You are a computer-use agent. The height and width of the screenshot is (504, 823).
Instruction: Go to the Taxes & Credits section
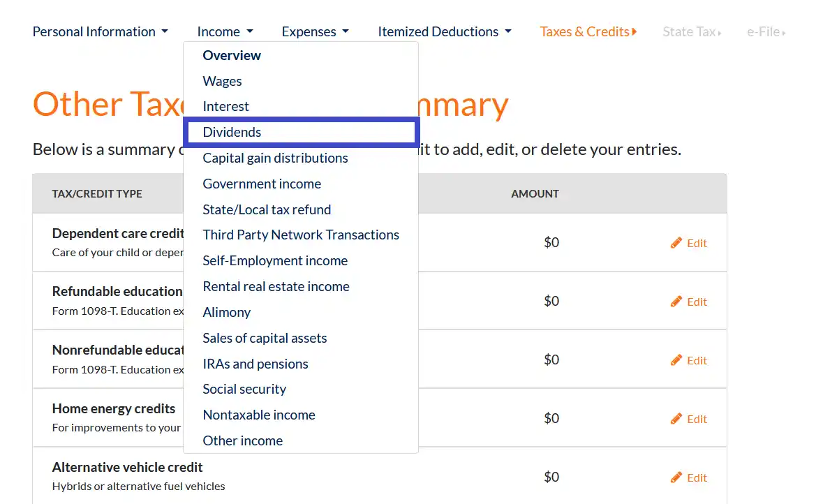point(588,31)
